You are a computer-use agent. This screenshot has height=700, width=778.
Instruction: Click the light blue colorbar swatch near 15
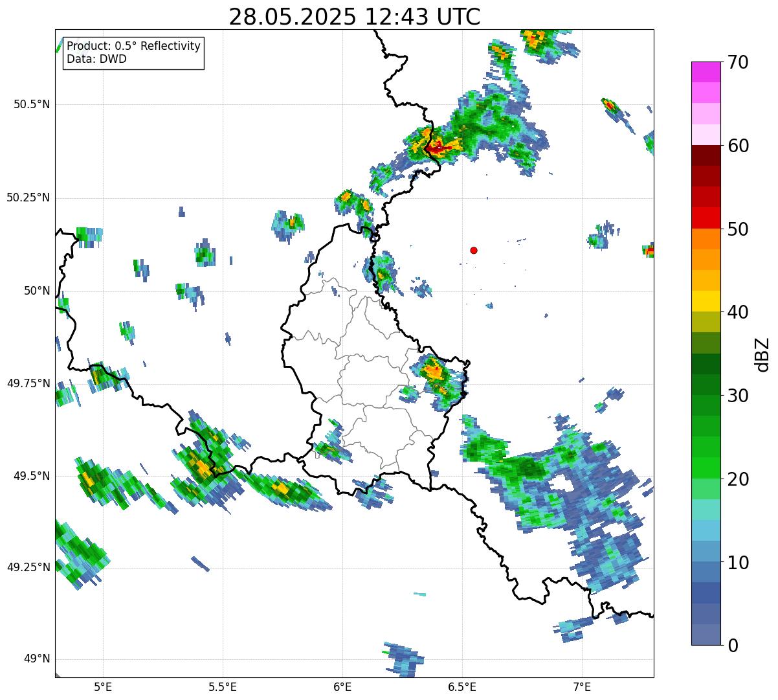click(x=706, y=531)
